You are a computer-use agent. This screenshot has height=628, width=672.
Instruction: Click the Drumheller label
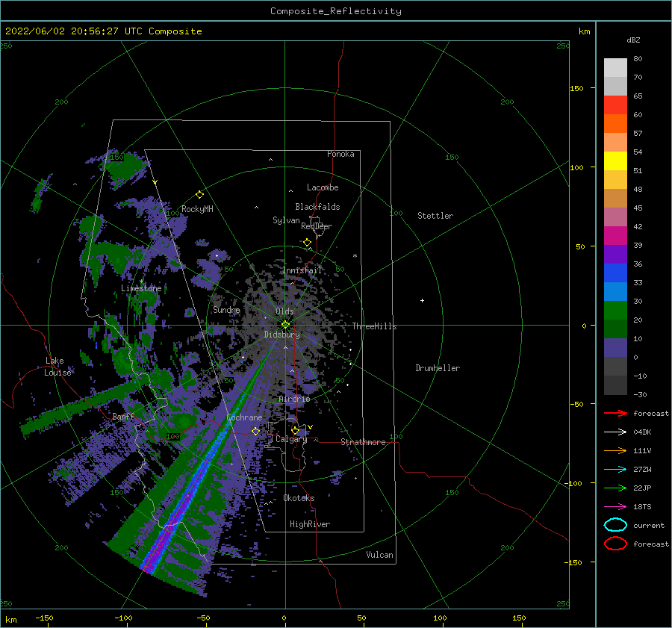pyautogui.click(x=438, y=368)
